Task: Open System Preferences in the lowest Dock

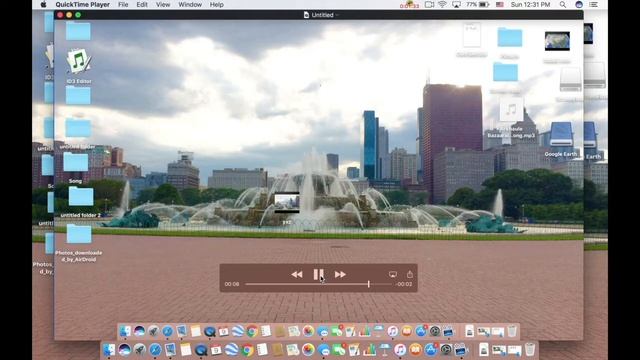Action: coord(446,350)
